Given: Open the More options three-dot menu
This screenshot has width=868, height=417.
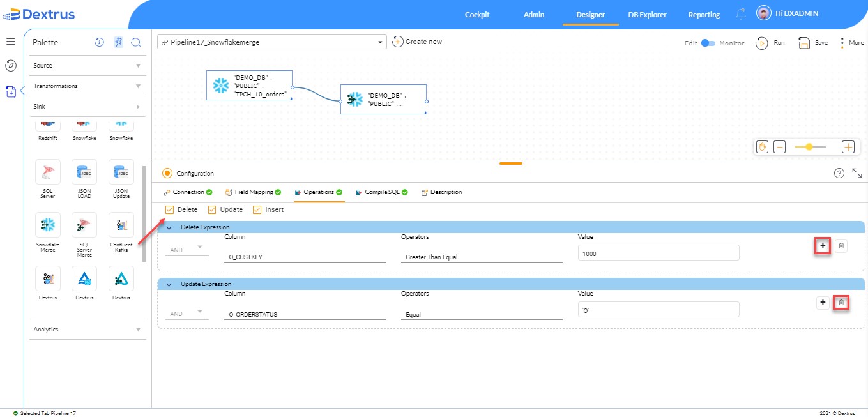Looking at the screenshot, I should [842, 43].
